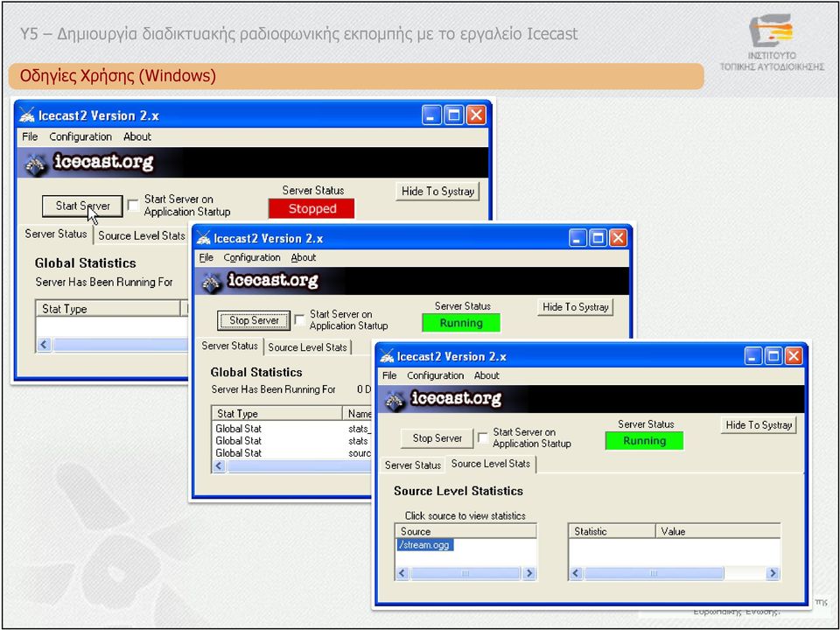Click Stat Type column header in middle window
This screenshot has height=630, width=840.
point(277,414)
